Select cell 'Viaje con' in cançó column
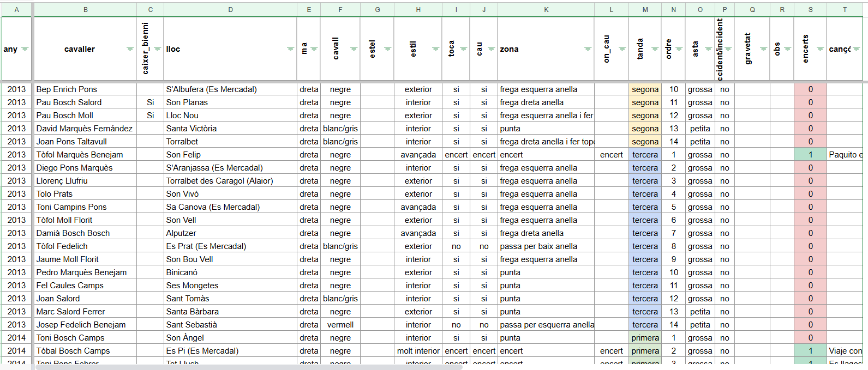This screenshot has height=370, width=868. [x=845, y=351]
